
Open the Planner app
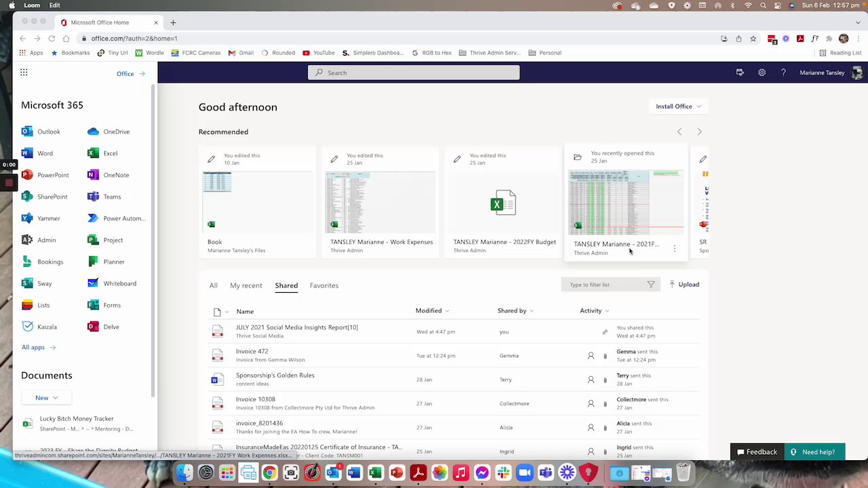[106, 262]
